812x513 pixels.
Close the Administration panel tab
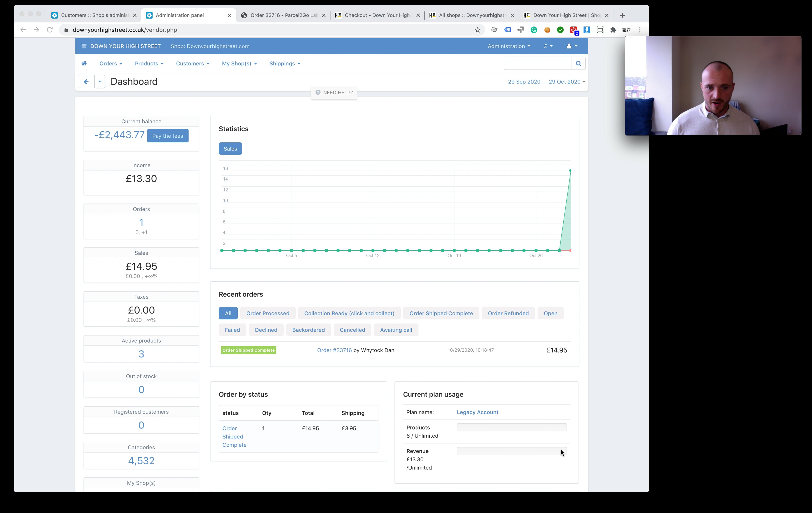tap(229, 15)
